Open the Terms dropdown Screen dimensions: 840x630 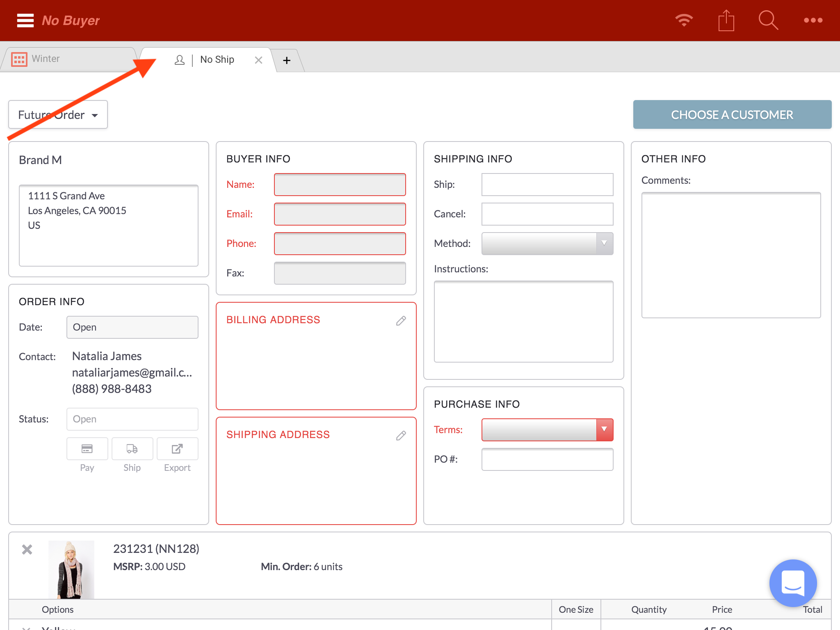(x=547, y=430)
